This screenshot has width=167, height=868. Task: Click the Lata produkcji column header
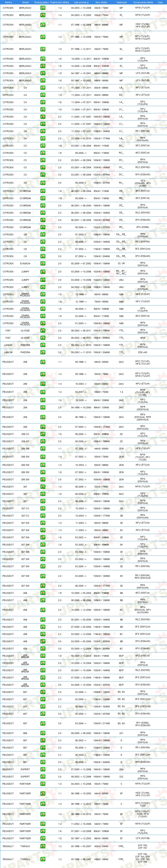(81, 2)
